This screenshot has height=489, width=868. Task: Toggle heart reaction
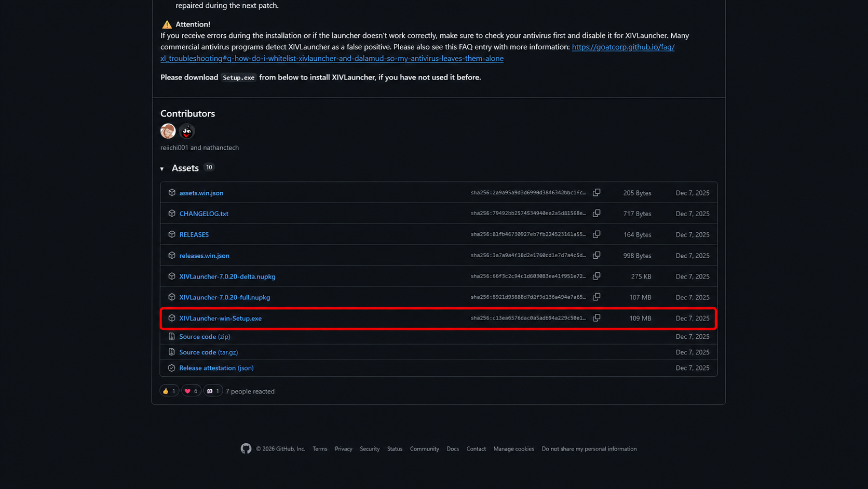click(191, 391)
